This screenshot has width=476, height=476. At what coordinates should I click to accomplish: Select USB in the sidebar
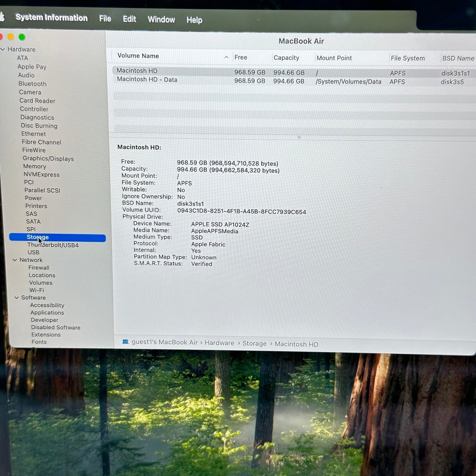pos(34,252)
